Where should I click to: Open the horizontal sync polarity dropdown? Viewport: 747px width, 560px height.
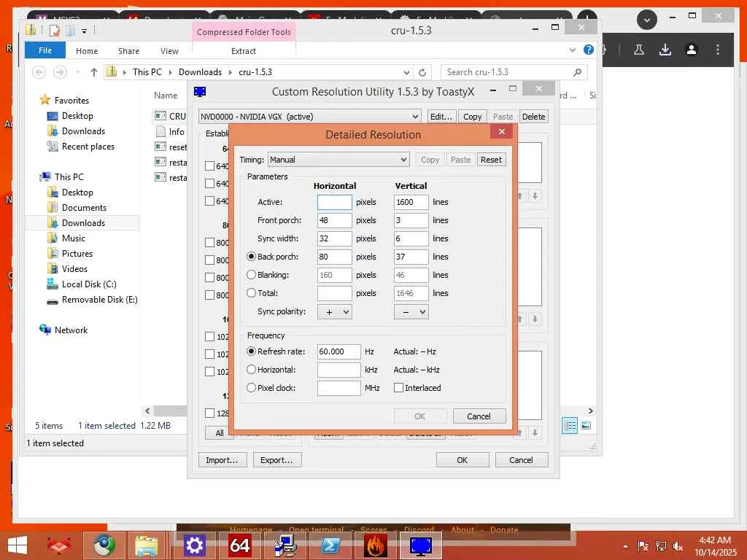(334, 312)
